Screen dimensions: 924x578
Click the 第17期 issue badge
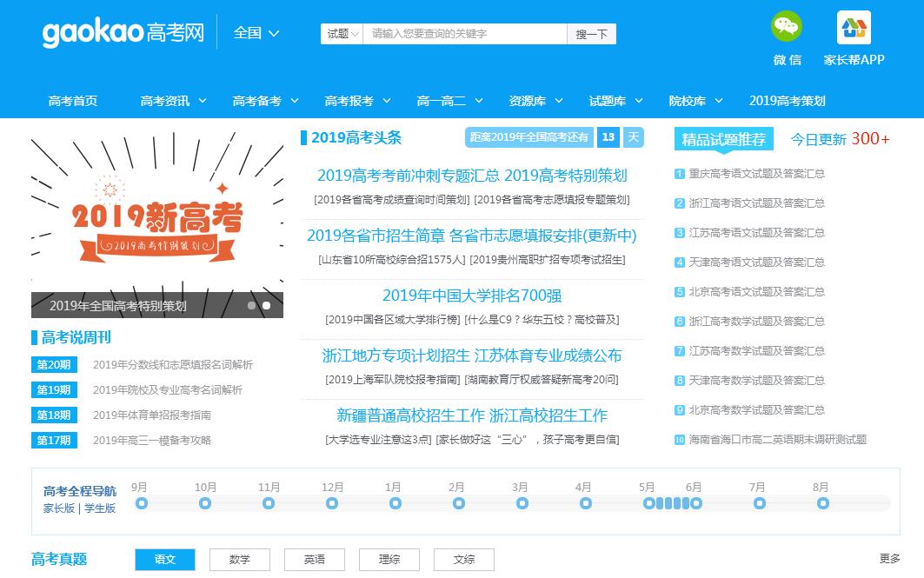pos(54,441)
